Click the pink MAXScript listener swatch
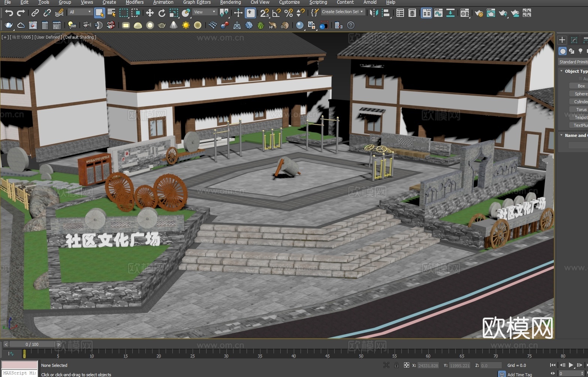This screenshot has width=588, height=377. pos(19,365)
